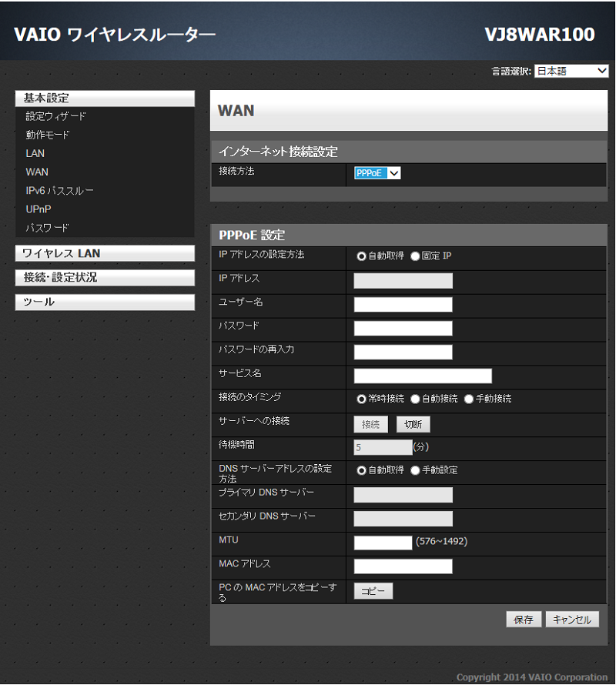Screen dimensions: 616x685
Task: Click the (576~1492) MTU range text
Action: [x=441, y=542]
